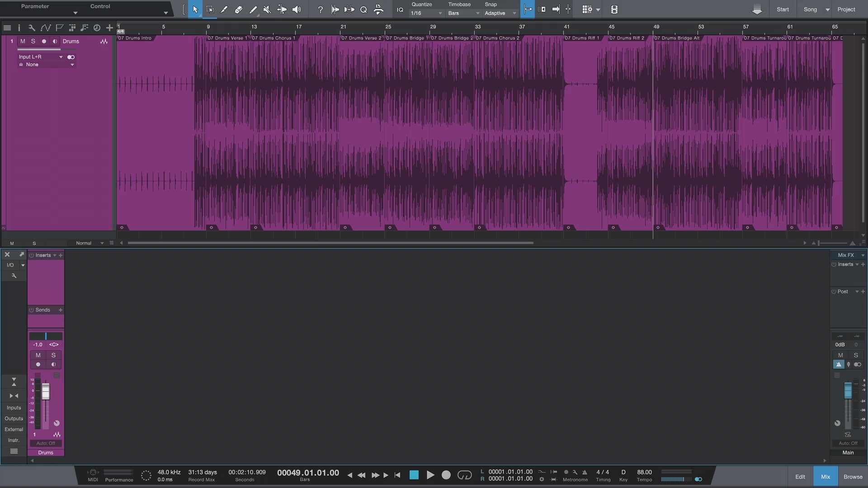Viewport: 868px width, 488px height.
Task: Open the Arranger track icon
Action: click(x=72, y=28)
